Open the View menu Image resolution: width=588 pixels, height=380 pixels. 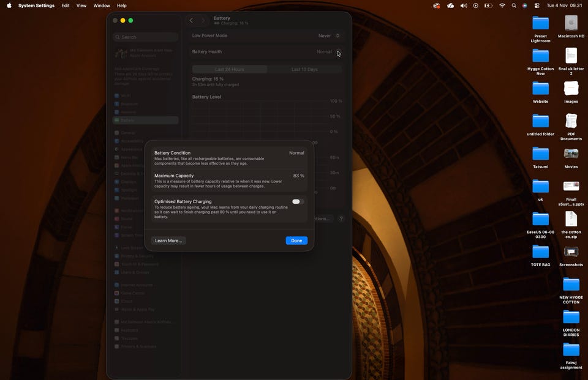(81, 6)
